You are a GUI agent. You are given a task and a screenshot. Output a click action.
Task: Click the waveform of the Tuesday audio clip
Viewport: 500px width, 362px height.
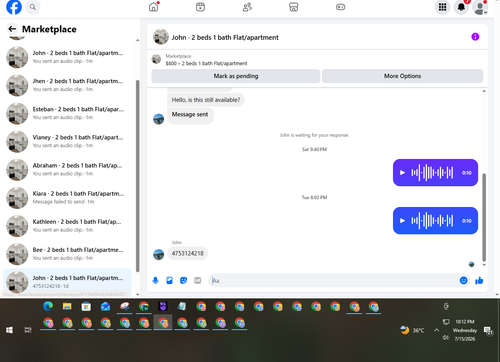(432, 221)
